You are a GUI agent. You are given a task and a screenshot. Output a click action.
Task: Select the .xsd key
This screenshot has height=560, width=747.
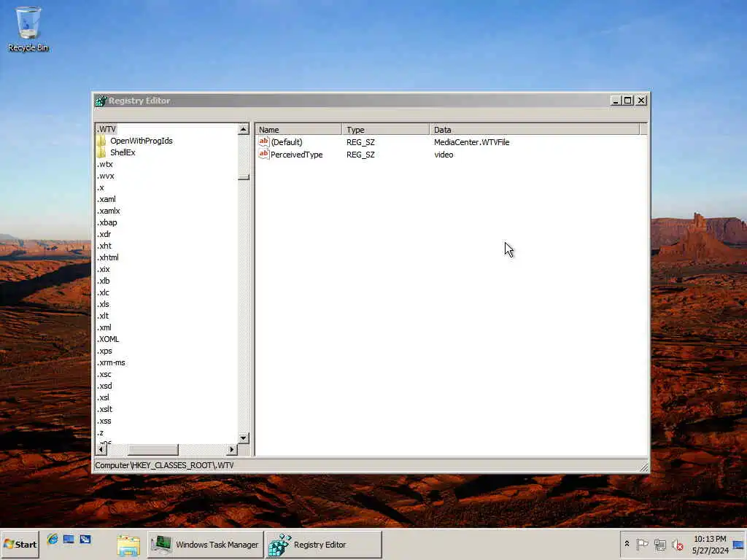pos(105,386)
